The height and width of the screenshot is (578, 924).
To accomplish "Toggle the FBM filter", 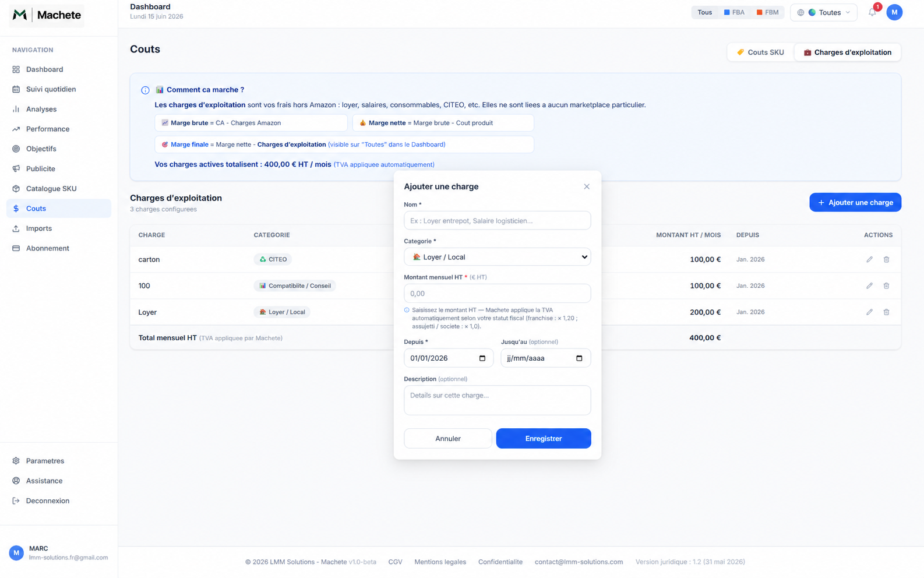I will (x=767, y=12).
